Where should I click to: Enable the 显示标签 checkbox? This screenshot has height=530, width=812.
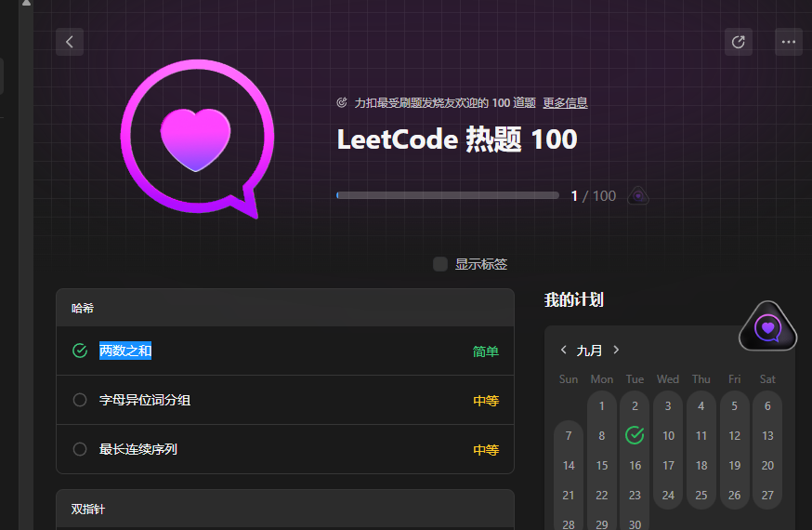click(440, 264)
